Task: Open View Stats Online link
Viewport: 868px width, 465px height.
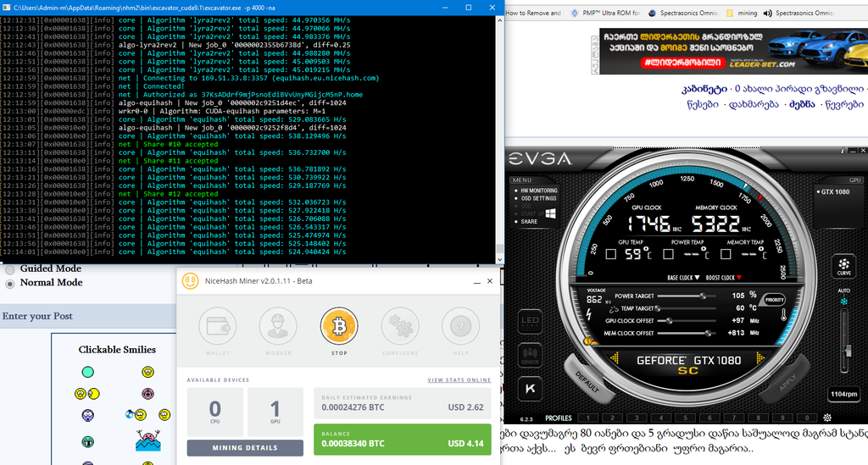Action: point(459,379)
